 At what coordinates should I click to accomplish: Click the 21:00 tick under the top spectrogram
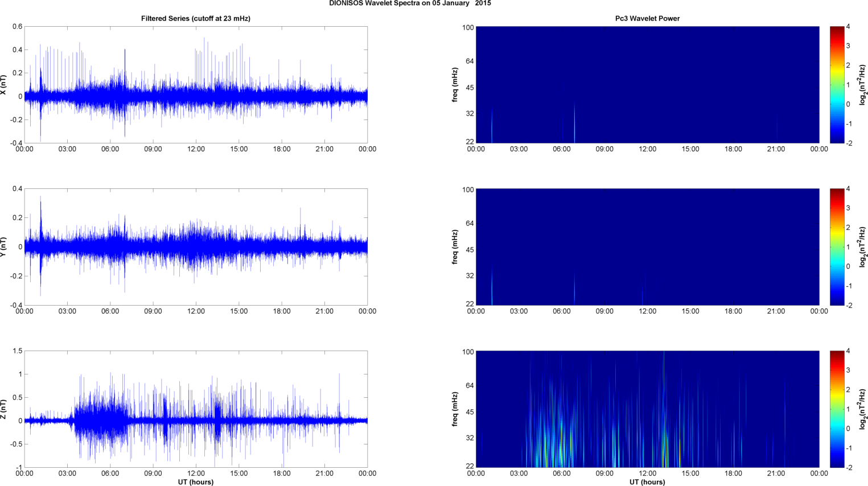[776, 149]
